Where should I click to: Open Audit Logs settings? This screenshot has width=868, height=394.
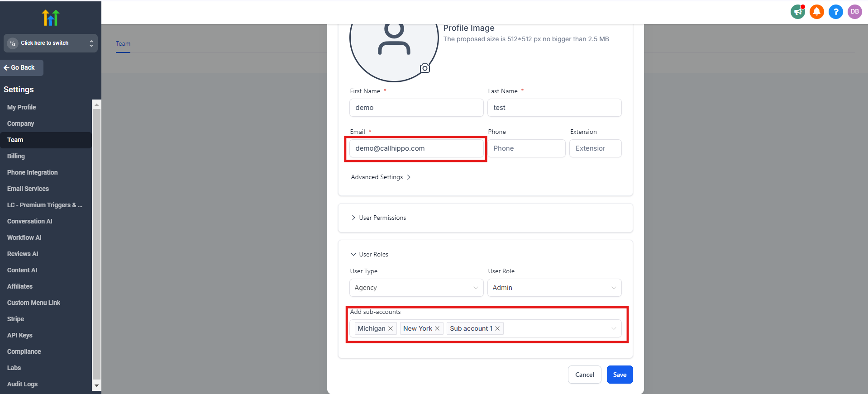click(x=22, y=384)
